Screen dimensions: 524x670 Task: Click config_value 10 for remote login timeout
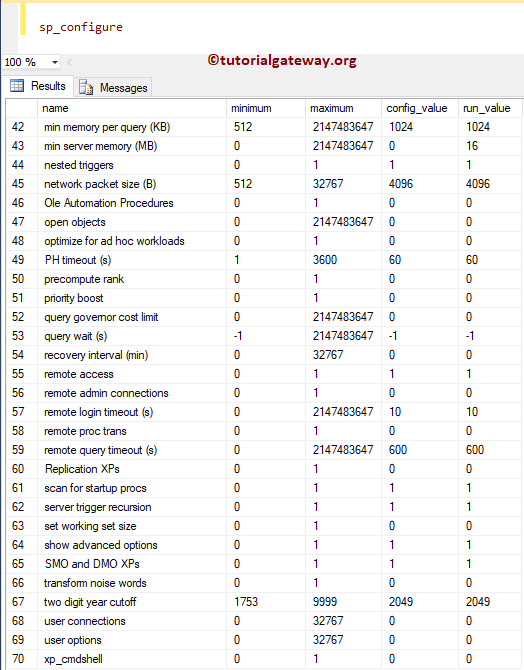pos(420,412)
